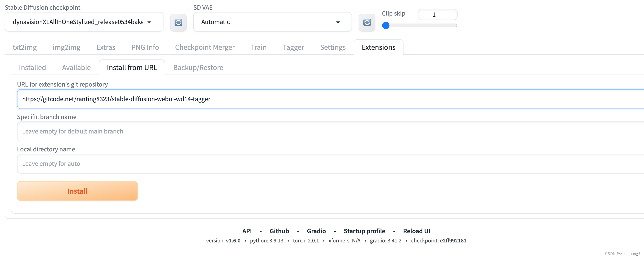
Task: Open the Gradio link in the footer
Action: point(316,231)
